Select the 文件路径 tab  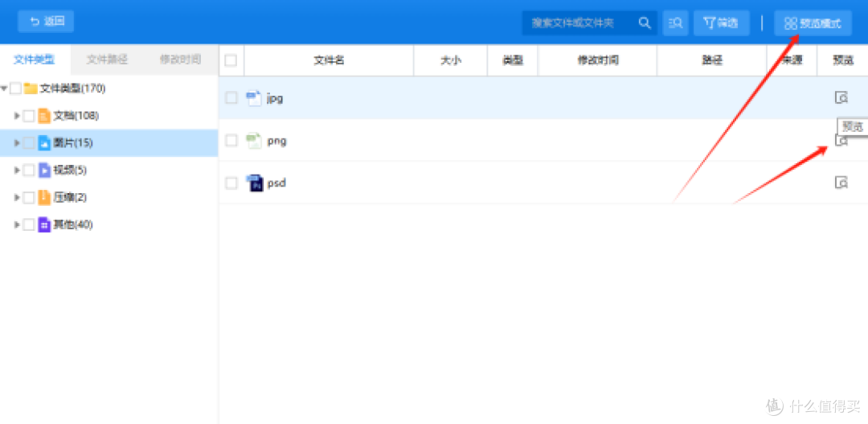pos(107,60)
